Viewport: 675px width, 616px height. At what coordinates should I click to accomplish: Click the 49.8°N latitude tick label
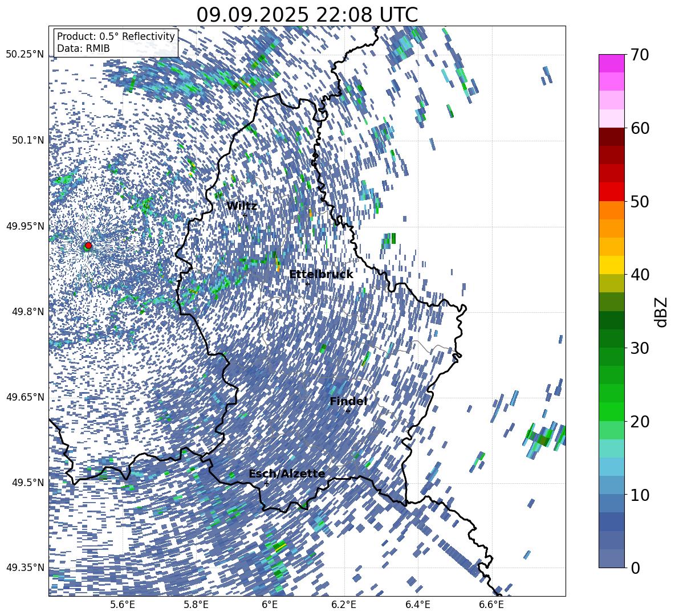coord(25,312)
